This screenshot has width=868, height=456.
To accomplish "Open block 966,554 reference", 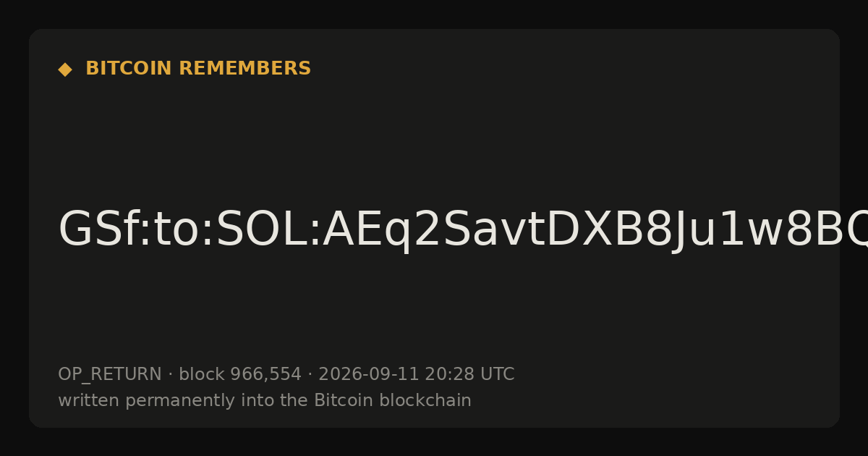I will tap(240, 375).
